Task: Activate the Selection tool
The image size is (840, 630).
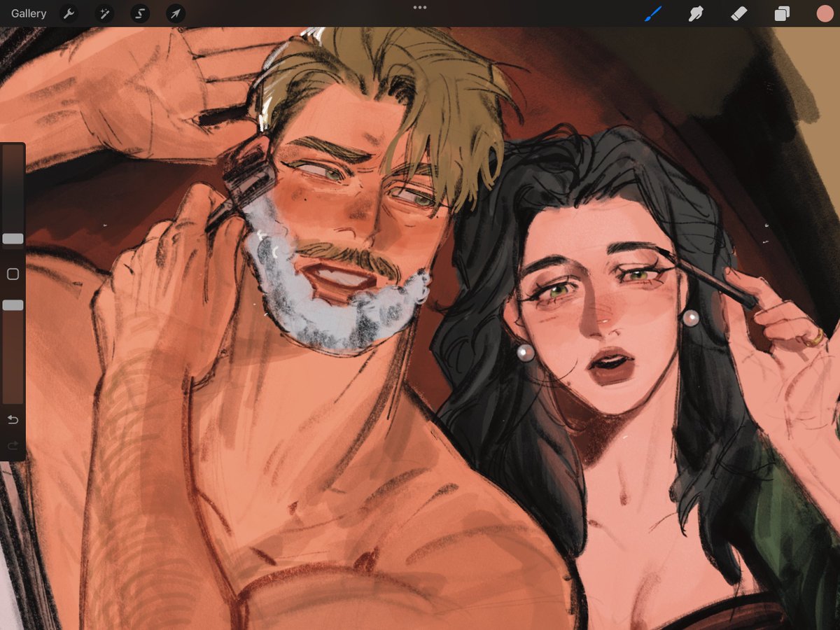Action: coord(140,13)
